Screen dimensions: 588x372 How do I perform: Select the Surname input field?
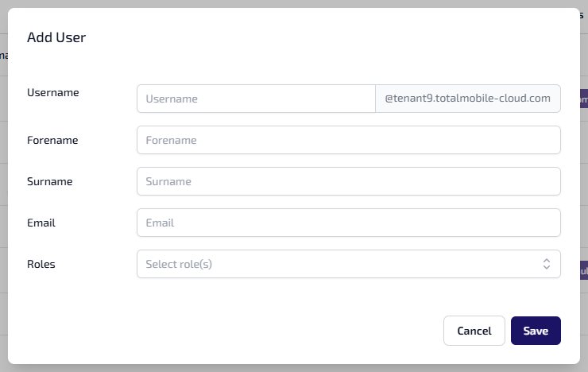pyautogui.click(x=348, y=181)
